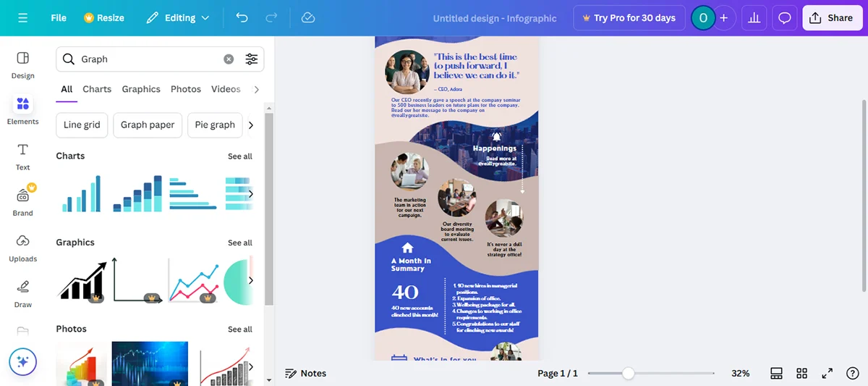The width and height of the screenshot is (868, 386).
Task: Expand the Editing mode dropdown
Action: pos(178,18)
